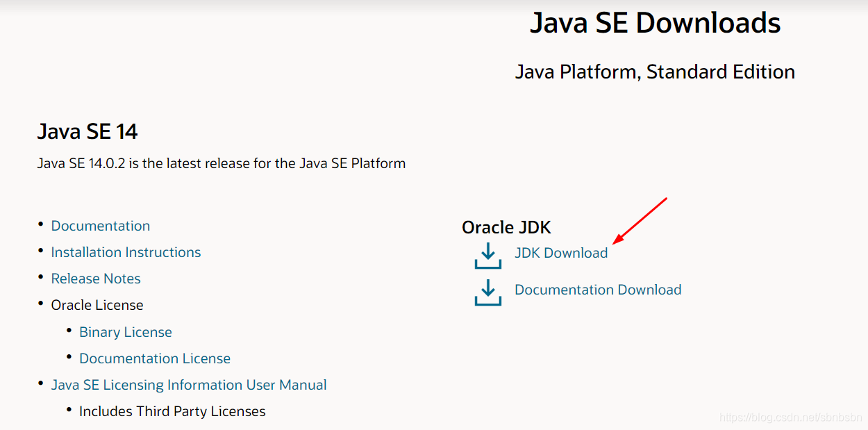
Task: Open the Documentation link
Action: tap(100, 225)
